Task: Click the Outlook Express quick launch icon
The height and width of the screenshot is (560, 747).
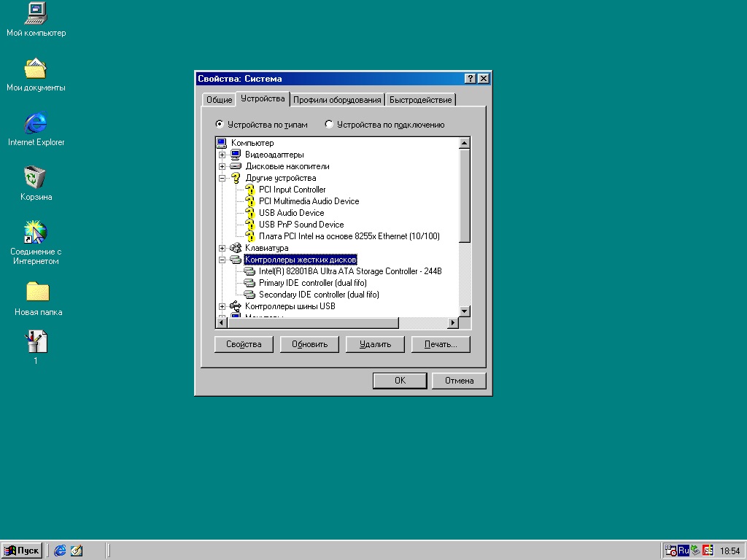Action: click(x=76, y=551)
